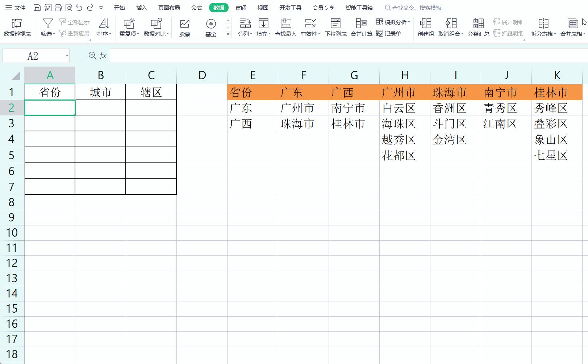
Task: Select column header B
Action: 101,75
